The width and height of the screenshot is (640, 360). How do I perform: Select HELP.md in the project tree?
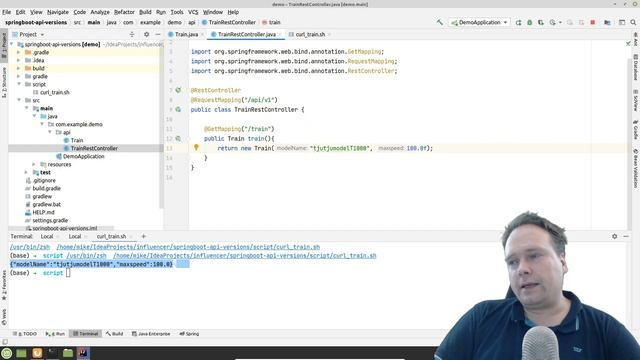[x=43, y=212]
